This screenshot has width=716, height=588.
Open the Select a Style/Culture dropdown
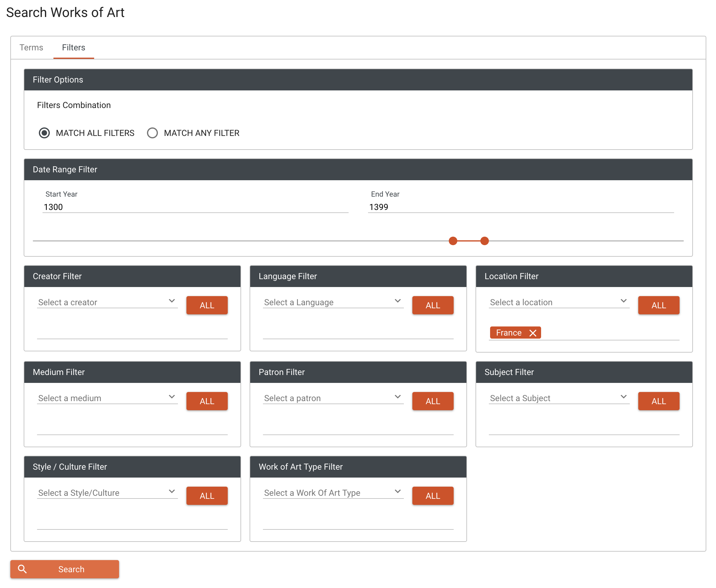pos(107,493)
